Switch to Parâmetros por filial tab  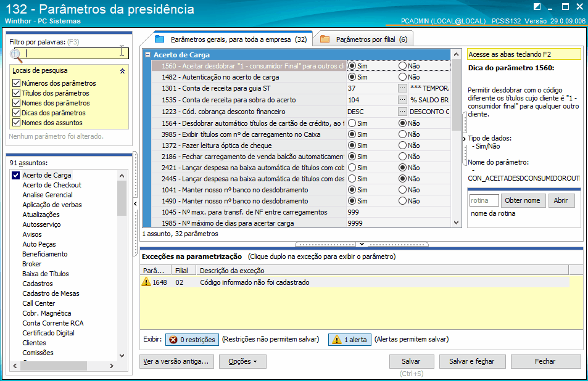click(x=364, y=39)
